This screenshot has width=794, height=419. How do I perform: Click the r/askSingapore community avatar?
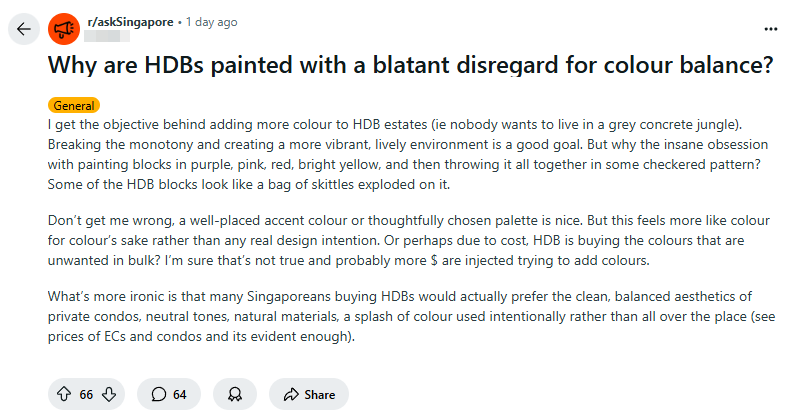point(64,29)
